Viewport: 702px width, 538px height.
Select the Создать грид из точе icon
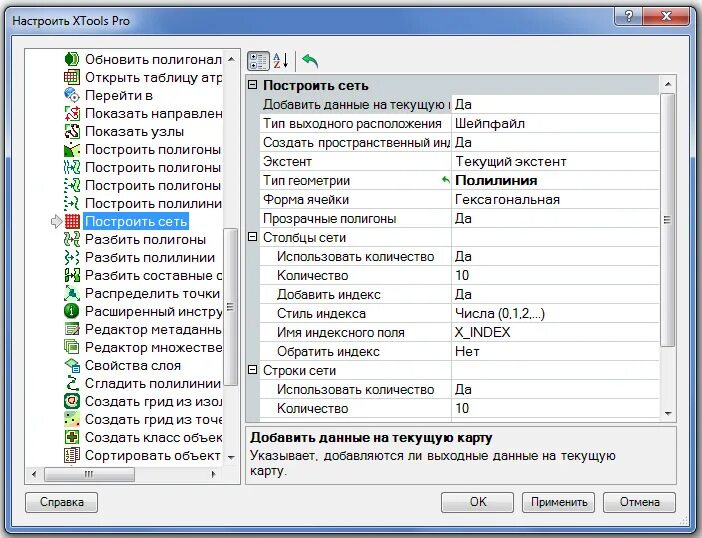tap(72, 419)
